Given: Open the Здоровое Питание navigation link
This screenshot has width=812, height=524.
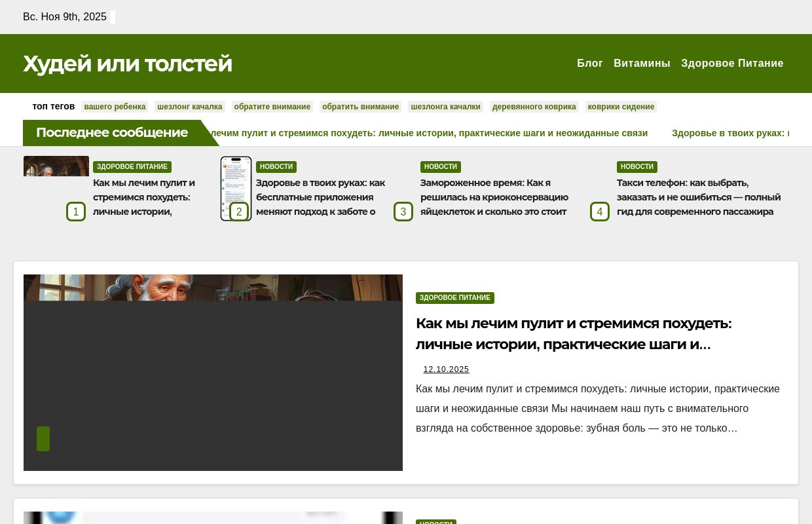Looking at the screenshot, I should tap(732, 63).
